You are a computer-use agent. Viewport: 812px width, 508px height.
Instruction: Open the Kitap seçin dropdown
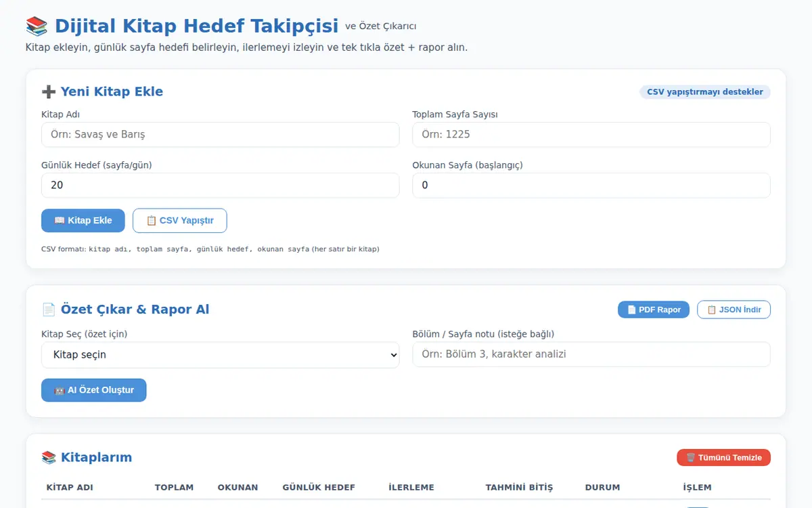coord(221,355)
